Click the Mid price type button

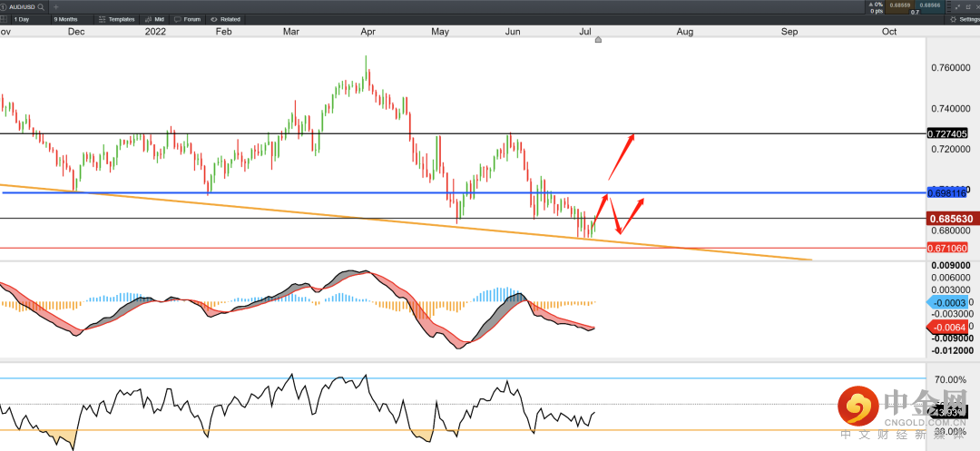pos(154,19)
